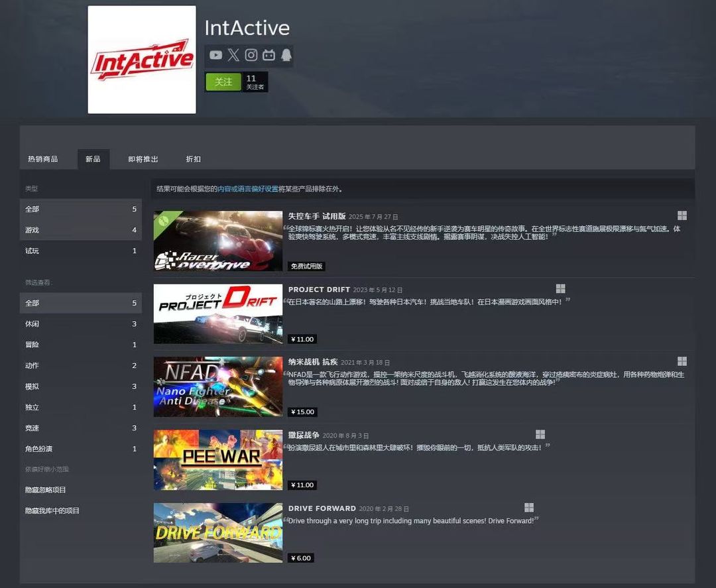Click the IntActive developer name heading
The image size is (716, 588).
coord(247,28)
